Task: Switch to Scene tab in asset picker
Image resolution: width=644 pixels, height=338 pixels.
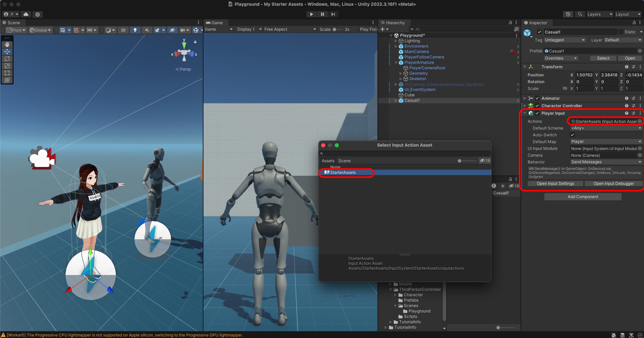Action: (x=344, y=161)
